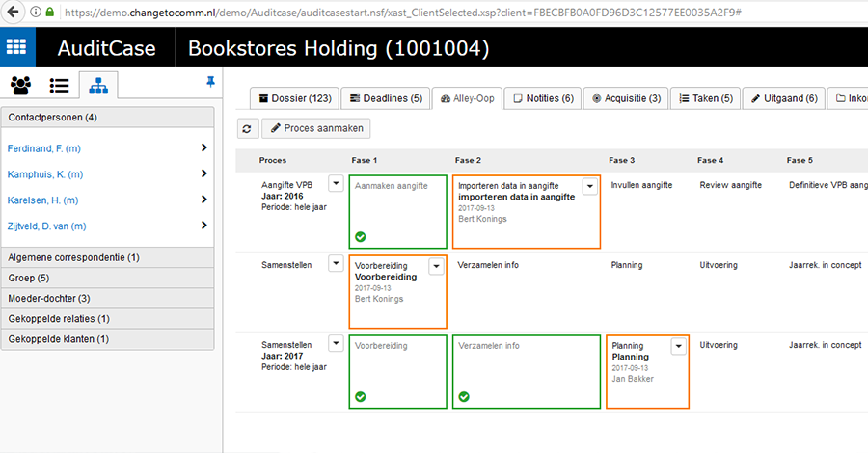
Task: Open contact Ferdinand, F. (m)
Action: tap(43, 148)
